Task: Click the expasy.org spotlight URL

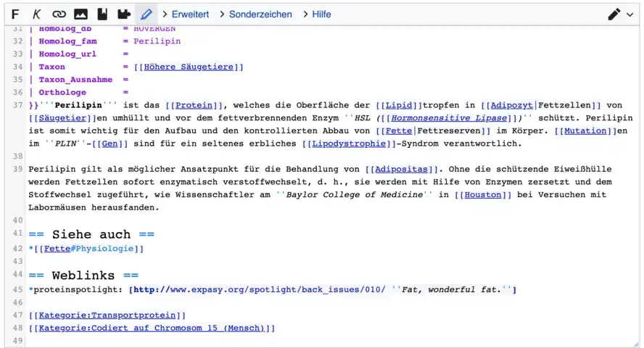Action: [260, 290]
